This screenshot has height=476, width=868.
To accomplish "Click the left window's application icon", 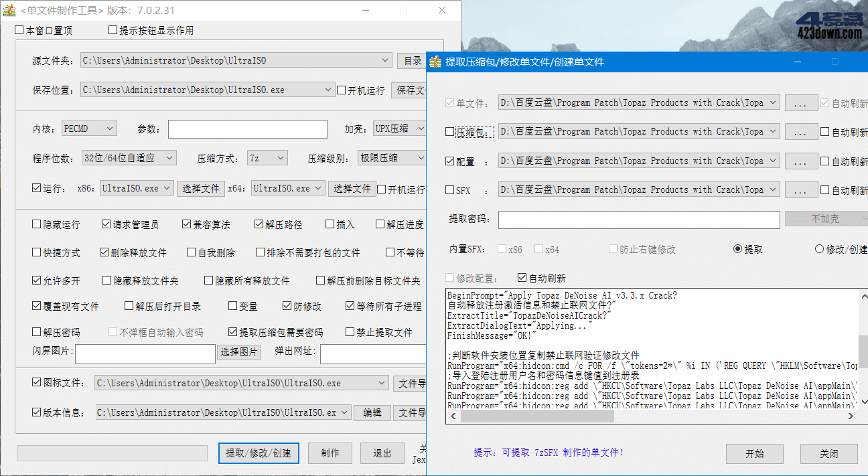I will [9, 10].
